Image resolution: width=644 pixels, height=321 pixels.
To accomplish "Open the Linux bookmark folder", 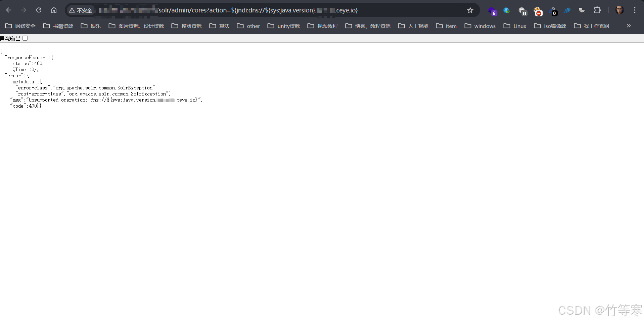I will coord(515,26).
